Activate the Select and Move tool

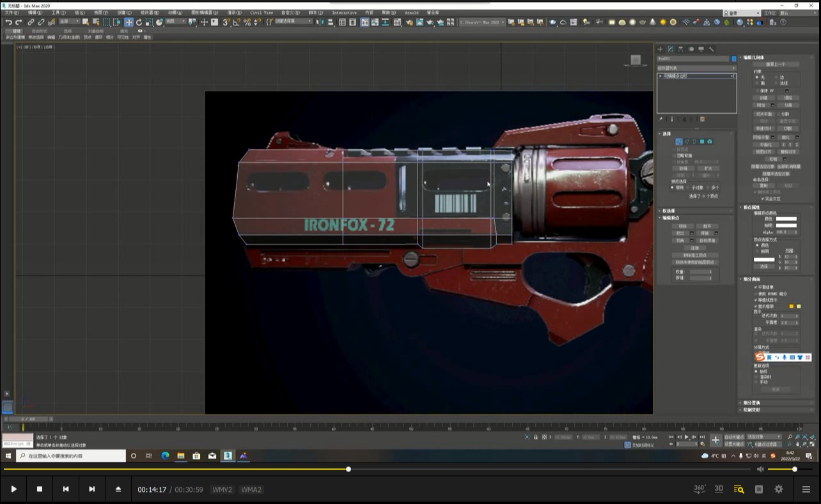tap(129, 22)
